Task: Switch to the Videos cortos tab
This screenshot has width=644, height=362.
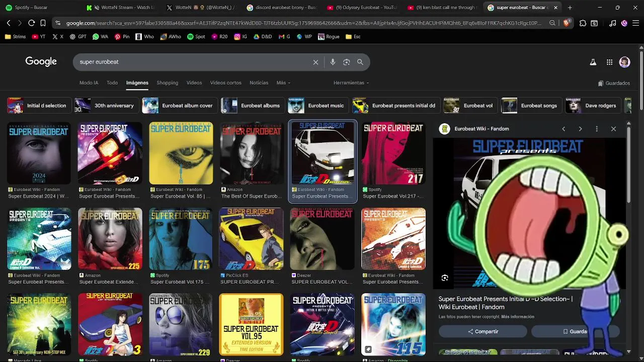Action: [226, 83]
